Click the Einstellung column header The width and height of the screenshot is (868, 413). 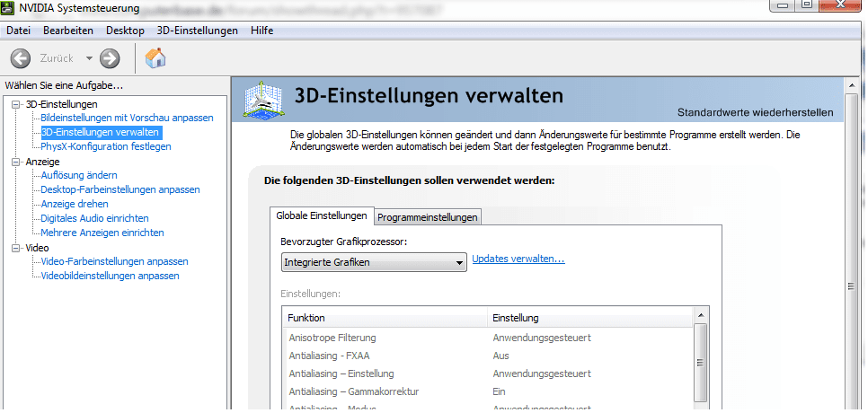(x=590, y=318)
